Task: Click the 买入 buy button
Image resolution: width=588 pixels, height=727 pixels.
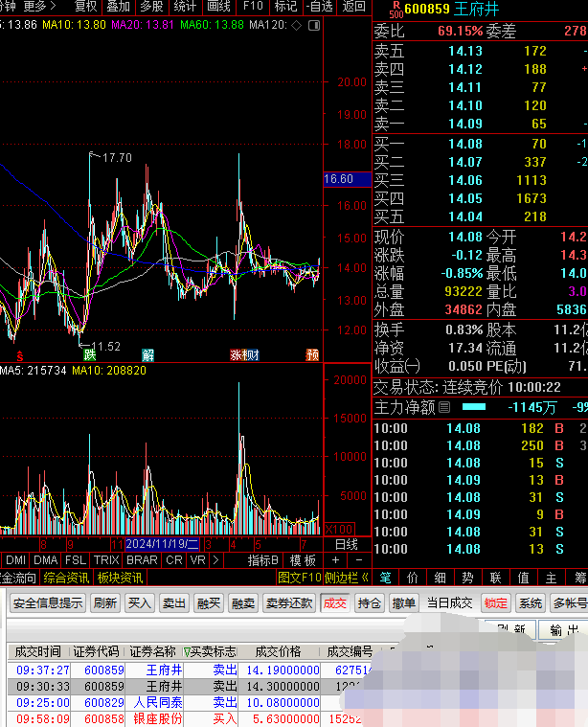Action: 140,603
